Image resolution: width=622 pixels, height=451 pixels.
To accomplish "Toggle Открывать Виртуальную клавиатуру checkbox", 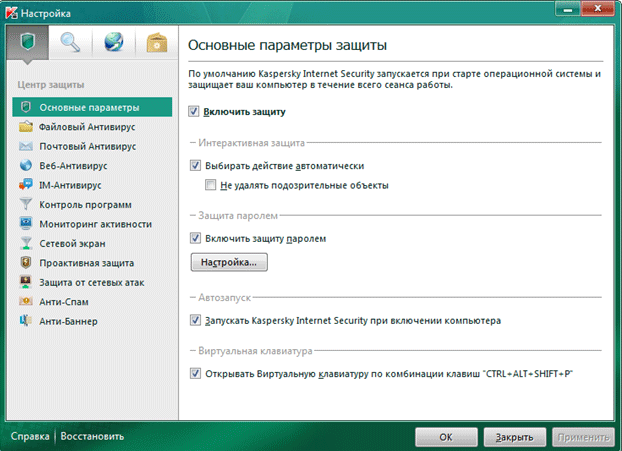I will click(x=195, y=373).
